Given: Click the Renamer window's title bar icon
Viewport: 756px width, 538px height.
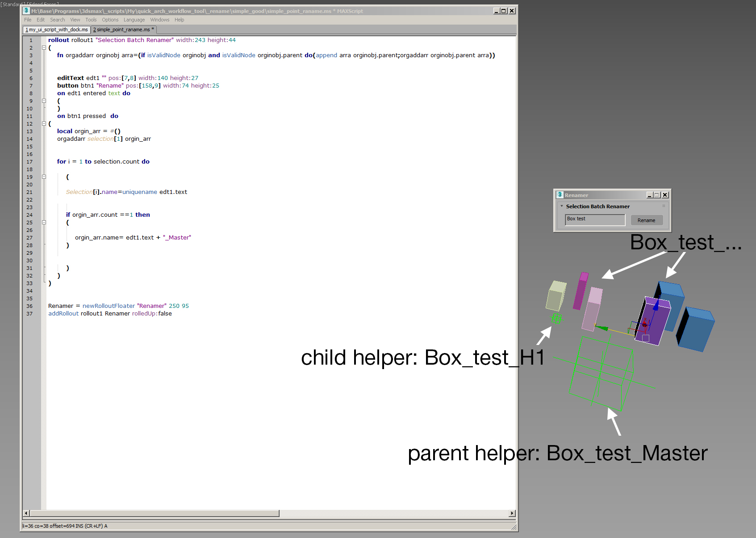Looking at the screenshot, I should 560,195.
